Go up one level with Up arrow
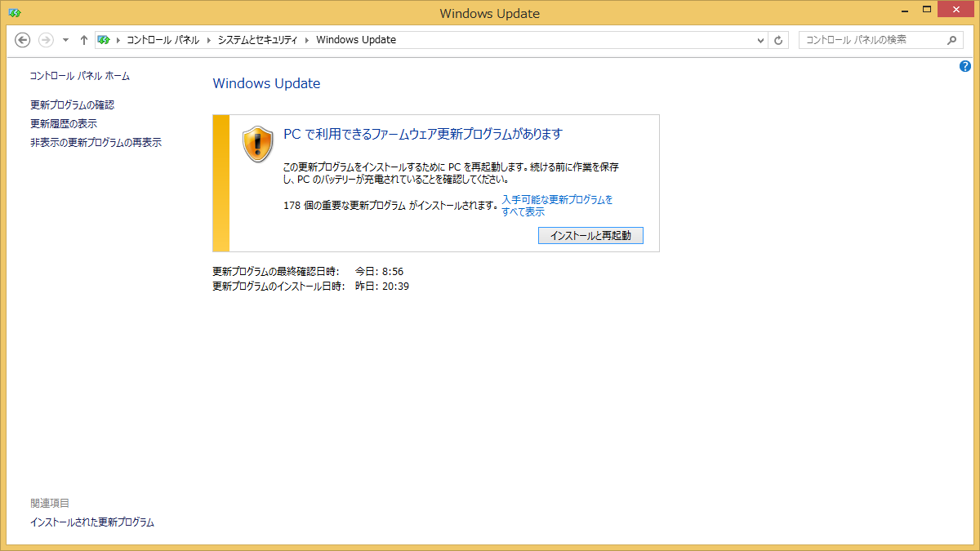This screenshot has width=980, height=551. click(x=84, y=40)
